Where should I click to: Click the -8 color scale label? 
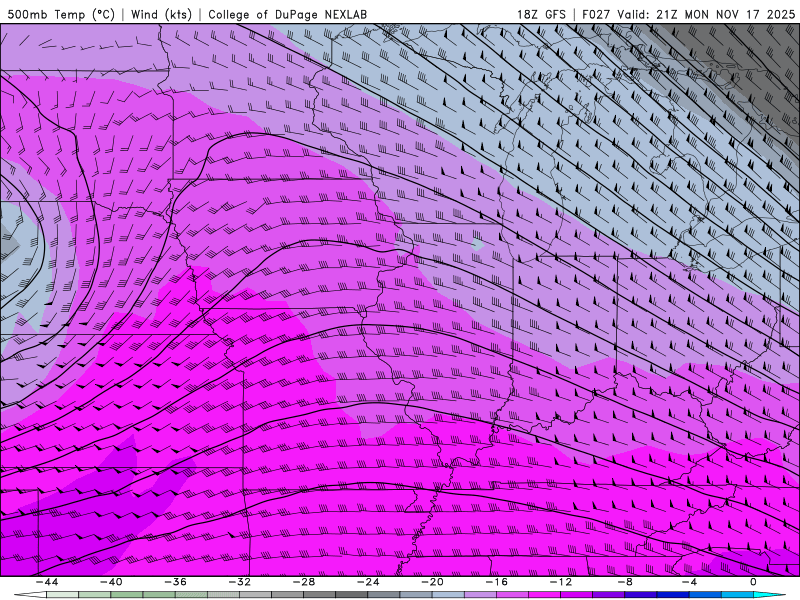pos(626,582)
